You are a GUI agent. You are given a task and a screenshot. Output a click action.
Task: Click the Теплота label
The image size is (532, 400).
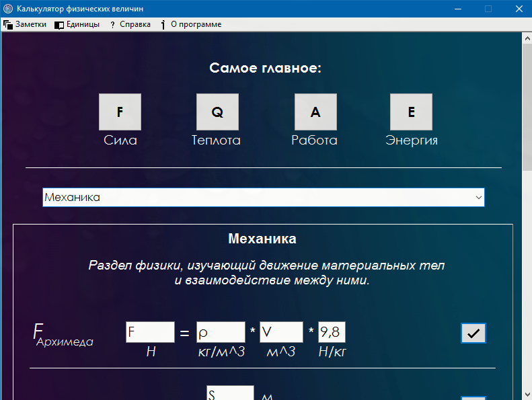216,140
